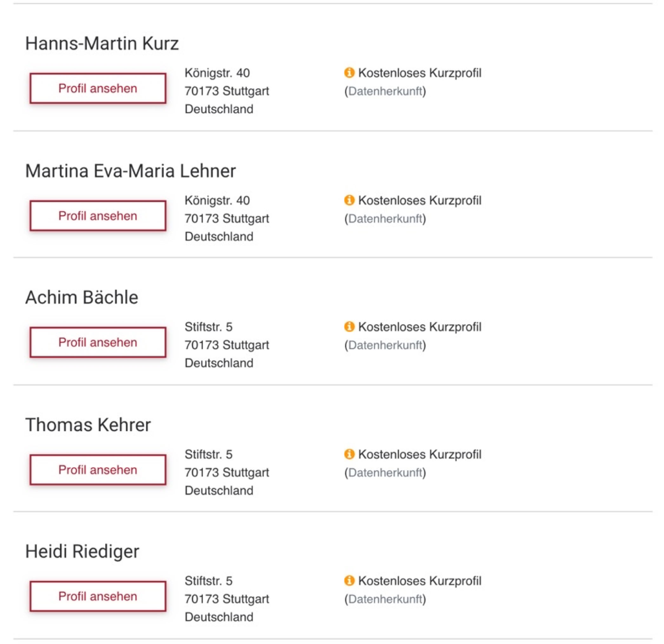The height and width of the screenshot is (644, 664).
Task: Click the orange info icon for Achim Bächle
Action: click(349, 327)
